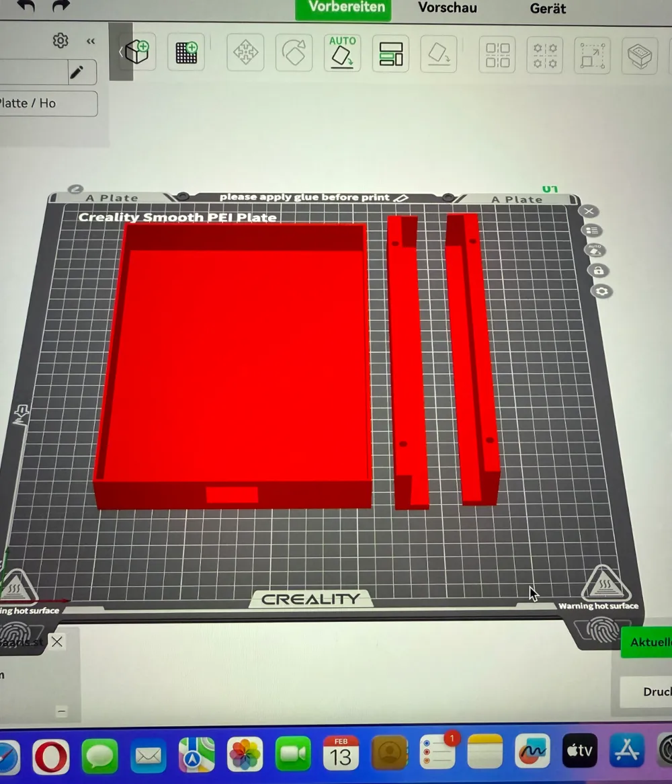Open the 'Platte / Ho' plate type dropdown
Viewport: 672px width, 784px height.
48,104
